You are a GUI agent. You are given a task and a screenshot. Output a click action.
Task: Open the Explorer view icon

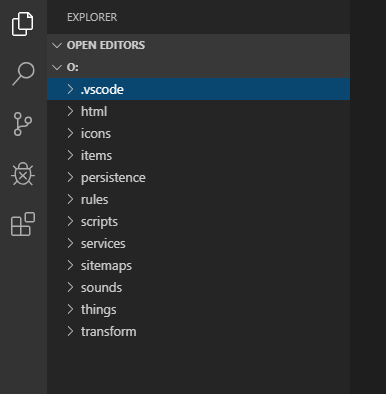click(23, 24)
